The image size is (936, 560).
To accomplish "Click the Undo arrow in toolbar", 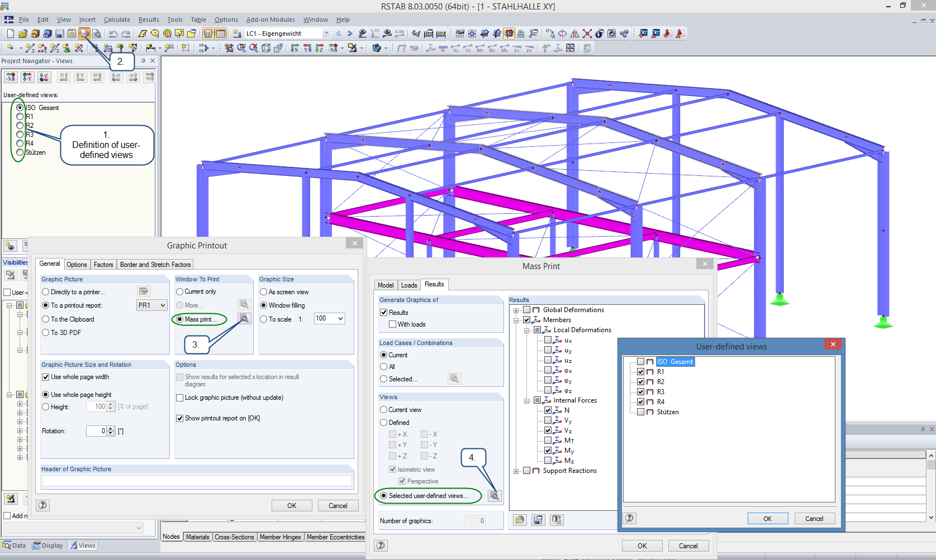I will pos(113,33).
